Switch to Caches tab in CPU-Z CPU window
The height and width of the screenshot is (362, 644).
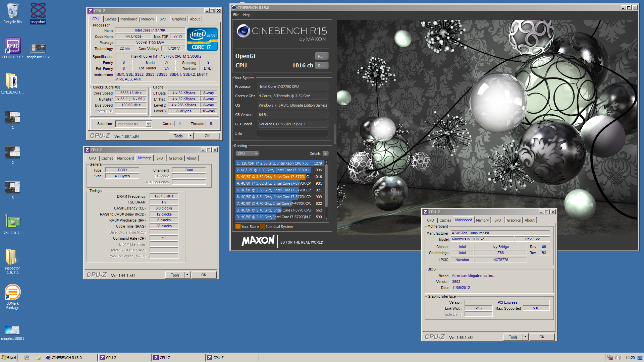[x=110, y=19]
